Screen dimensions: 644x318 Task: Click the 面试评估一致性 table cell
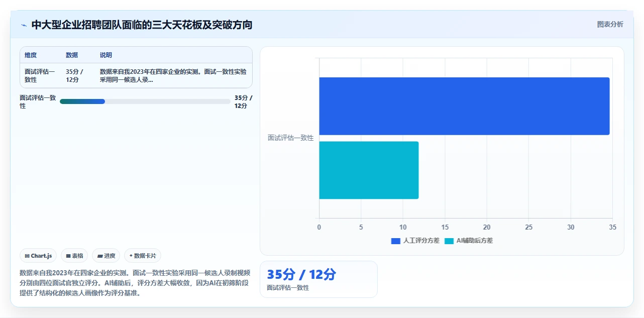click(x=40, y=76)
